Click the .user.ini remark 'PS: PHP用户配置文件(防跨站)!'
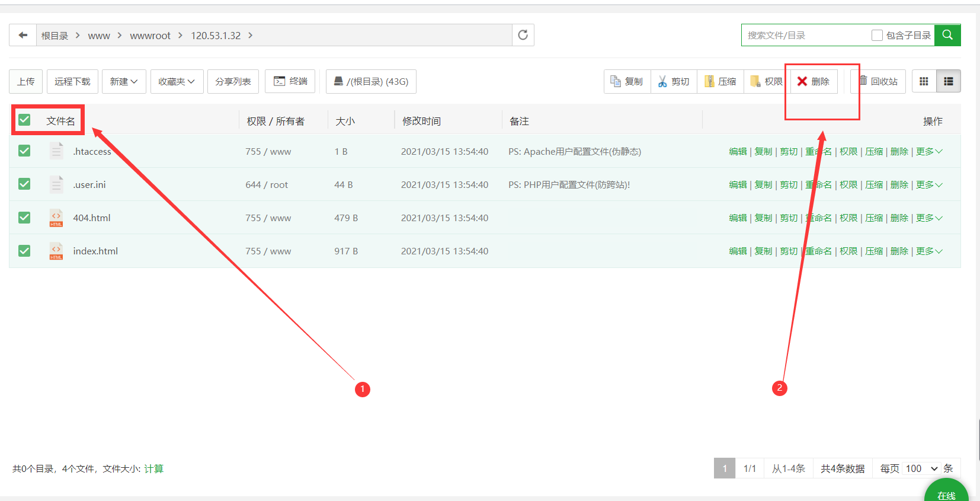 [569, 184]
